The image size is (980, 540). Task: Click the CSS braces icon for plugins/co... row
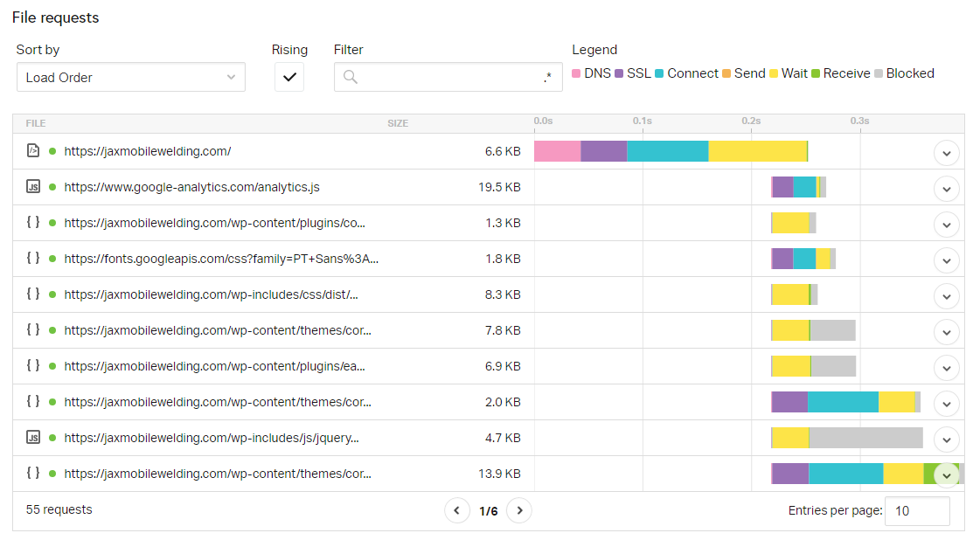click(33, 222)
